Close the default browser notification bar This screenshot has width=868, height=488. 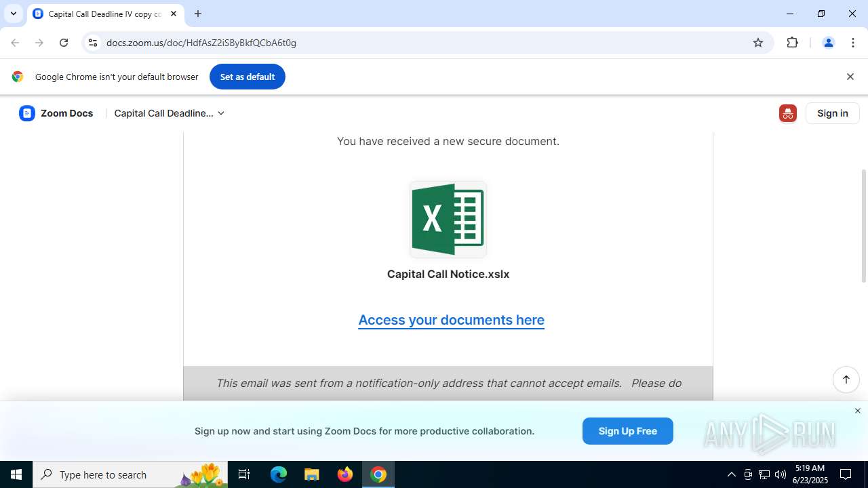(x=850, y=77)
